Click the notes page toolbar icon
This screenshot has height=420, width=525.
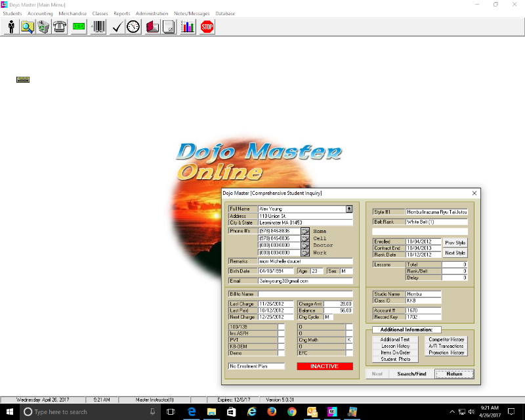pos(169,27)
